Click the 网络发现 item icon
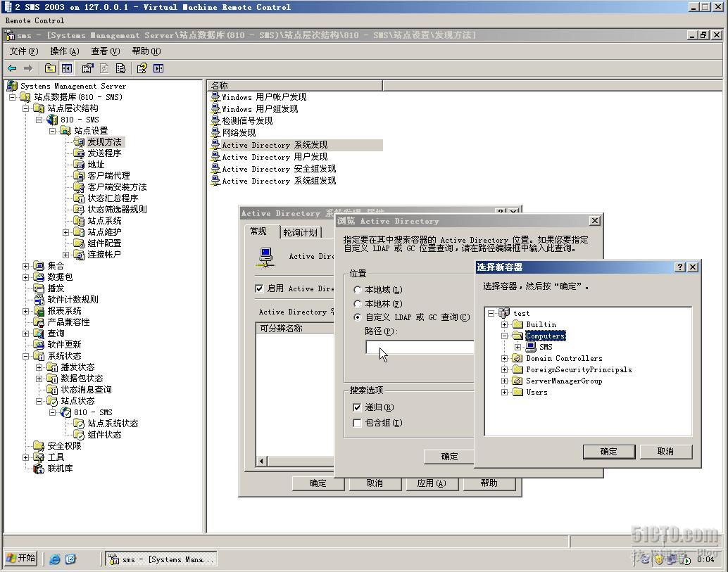The width and height of the screenshot is (728, 572). coord(215,133)
